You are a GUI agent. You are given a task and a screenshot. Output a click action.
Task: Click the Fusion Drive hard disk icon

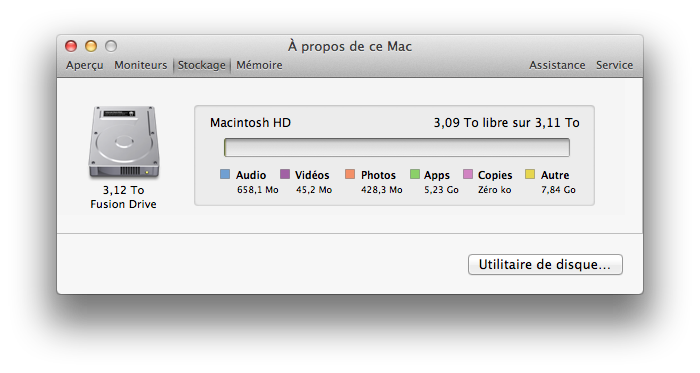124,142
